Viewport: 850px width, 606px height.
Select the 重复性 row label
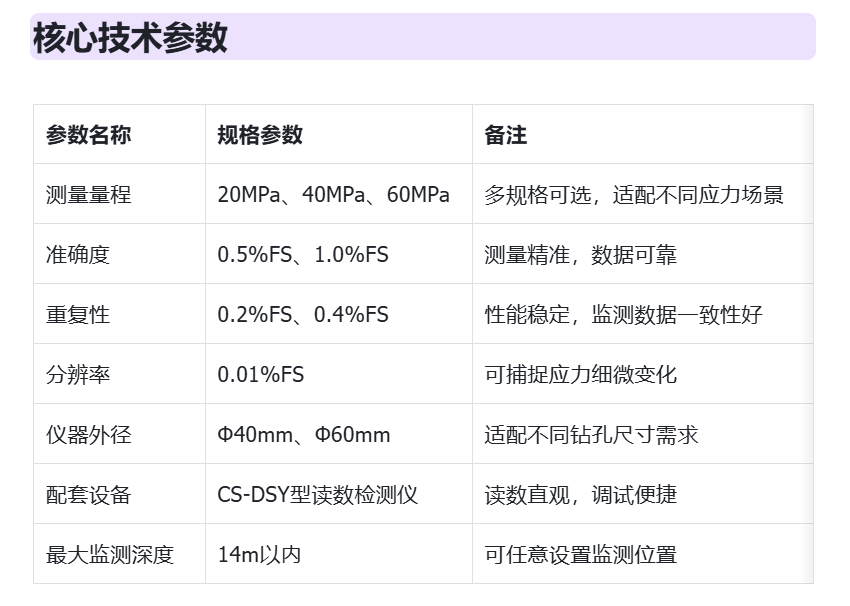pos(78,315)
